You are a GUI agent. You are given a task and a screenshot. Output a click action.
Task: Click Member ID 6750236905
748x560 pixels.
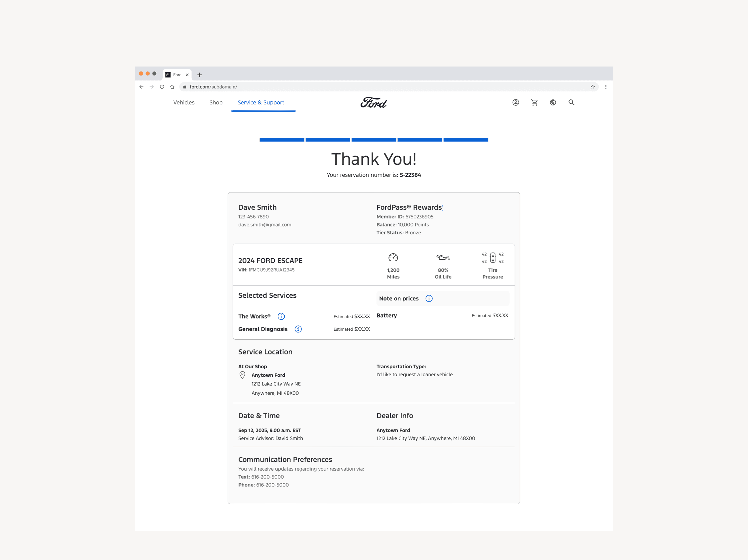(405, 217)
